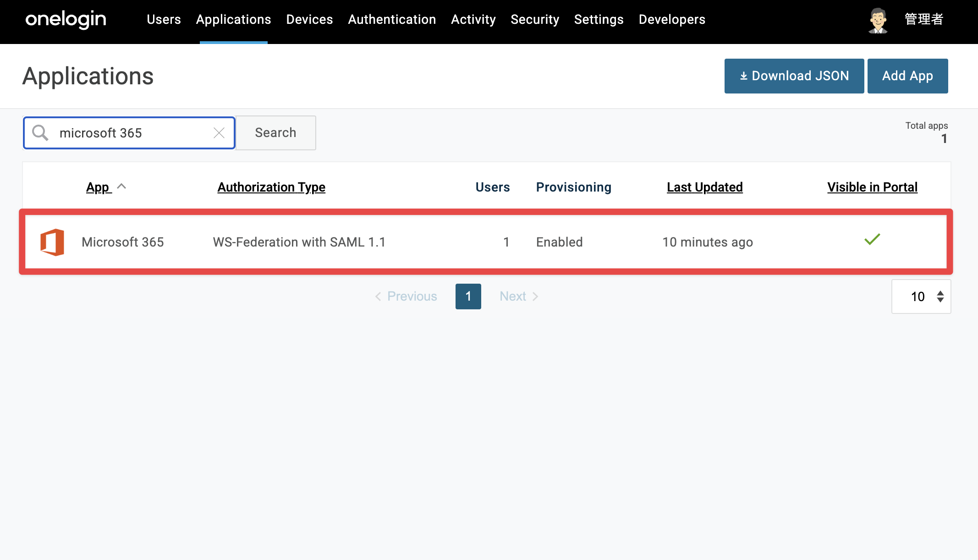Click the OneLogin logo
The height and width of the screenshot is (560, 978).
(66, 19)
